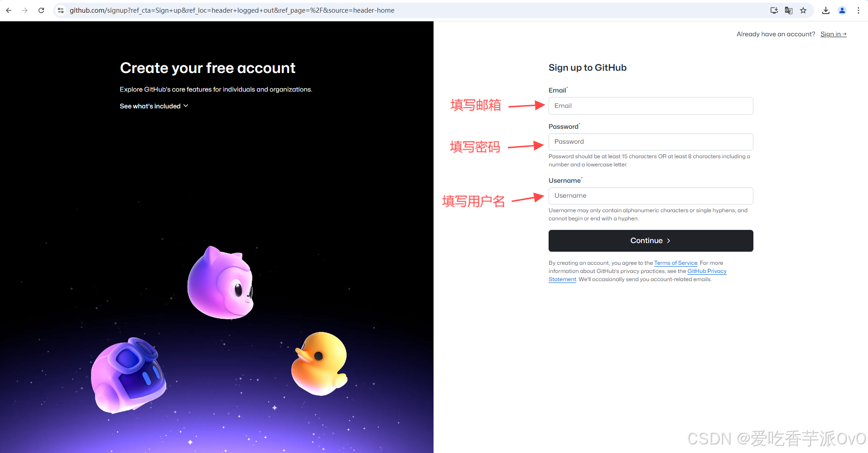
Task: Open the browser three-dot menu
Action: (x=858, y=10)
